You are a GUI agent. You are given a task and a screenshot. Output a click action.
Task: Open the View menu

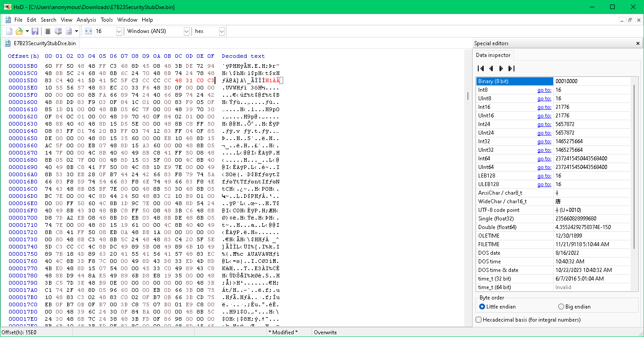click(66, 20)
